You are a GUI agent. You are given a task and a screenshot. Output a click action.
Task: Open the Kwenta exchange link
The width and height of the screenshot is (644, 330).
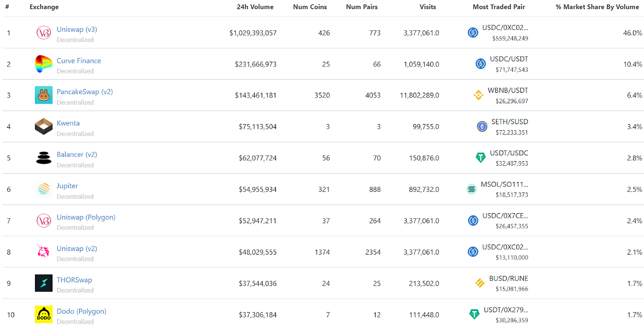pos(68,123)
